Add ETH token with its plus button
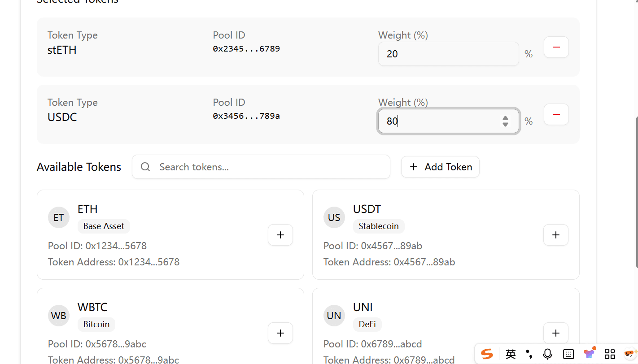The image size is (638, 364). tap(280, 235)
